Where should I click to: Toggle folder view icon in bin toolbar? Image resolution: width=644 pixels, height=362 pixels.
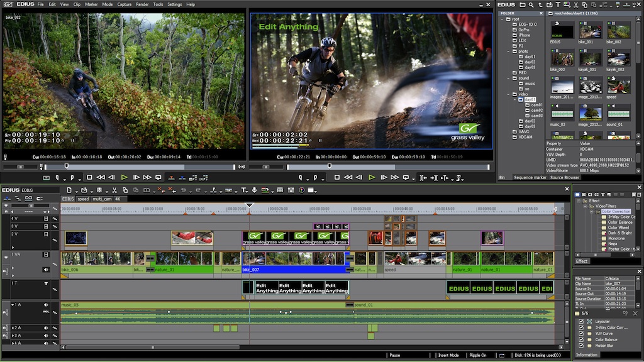pos(523,5)
